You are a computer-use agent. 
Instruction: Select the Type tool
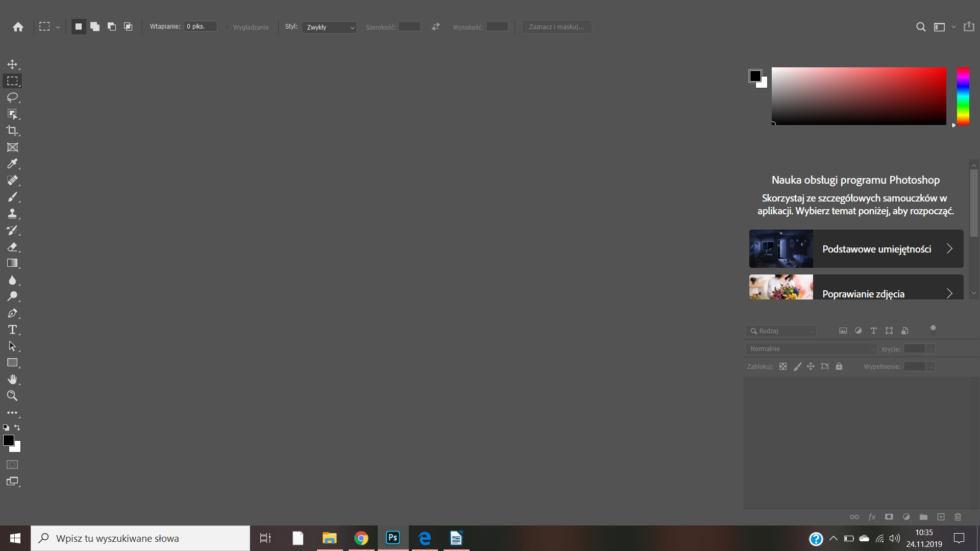pyautogui.click(x=12, y=330)
